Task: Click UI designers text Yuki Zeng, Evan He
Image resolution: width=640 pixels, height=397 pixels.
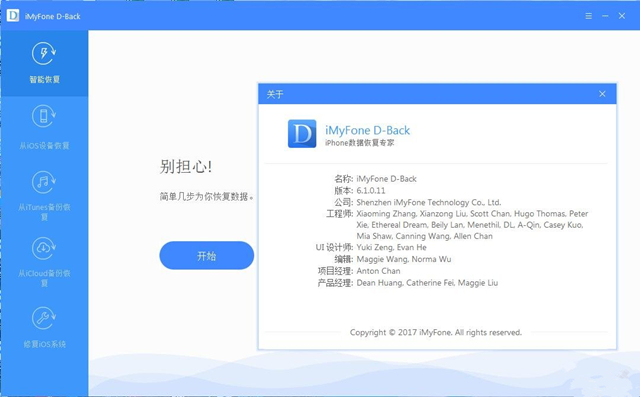Action: point(391,247)
